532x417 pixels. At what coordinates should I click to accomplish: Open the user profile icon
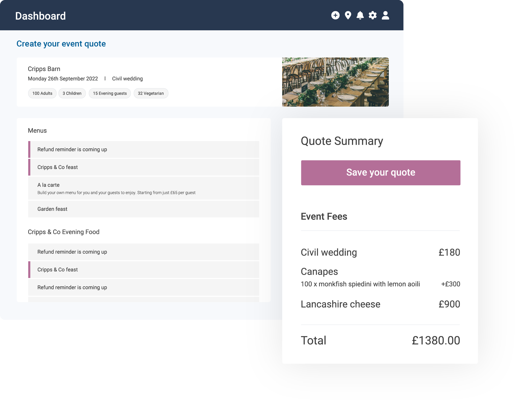(x=385, y=15)
